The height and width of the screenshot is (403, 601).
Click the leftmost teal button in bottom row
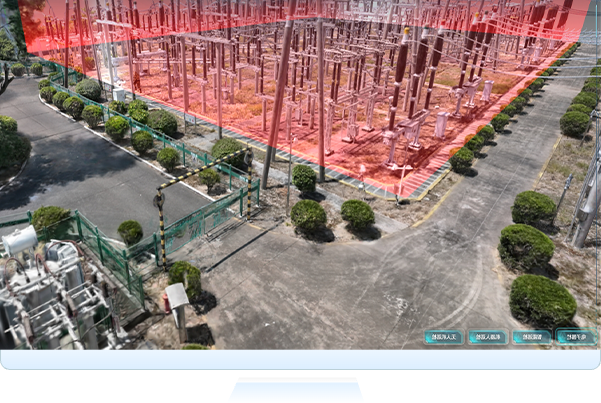point(443,337)
